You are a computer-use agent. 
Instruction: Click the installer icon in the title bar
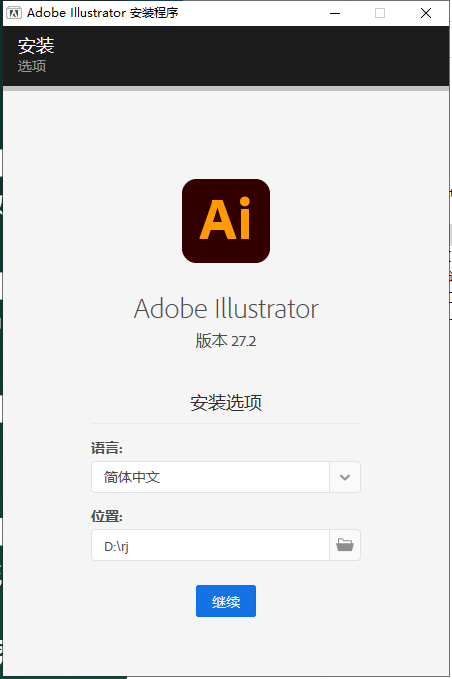coord(14,13)
